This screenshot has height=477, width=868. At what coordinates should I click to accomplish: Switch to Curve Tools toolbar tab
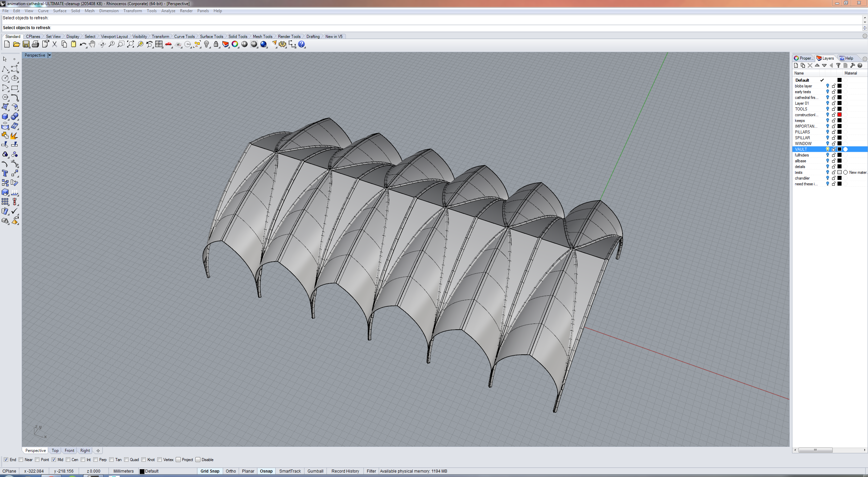pyautogui.click(x=184, y=37)
